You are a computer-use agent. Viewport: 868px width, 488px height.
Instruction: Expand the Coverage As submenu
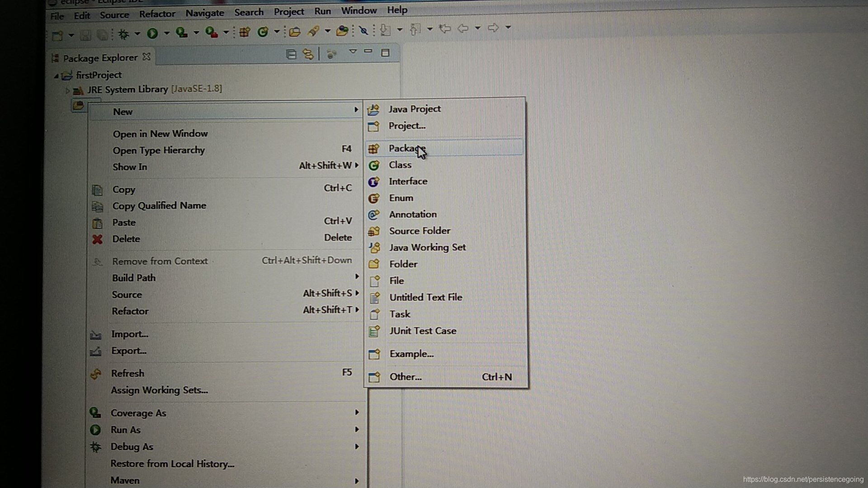pos(226,413)
